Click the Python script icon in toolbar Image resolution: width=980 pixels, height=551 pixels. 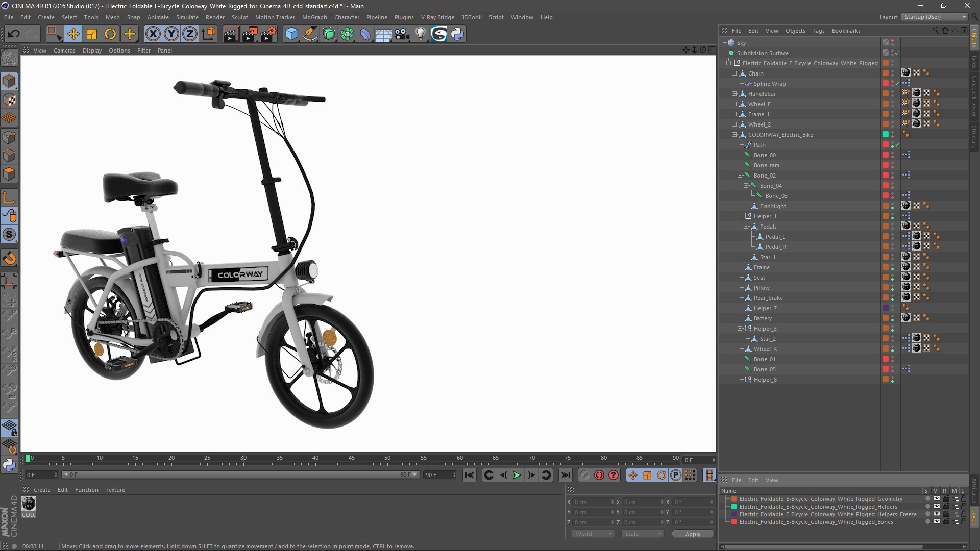coord(457,34)
